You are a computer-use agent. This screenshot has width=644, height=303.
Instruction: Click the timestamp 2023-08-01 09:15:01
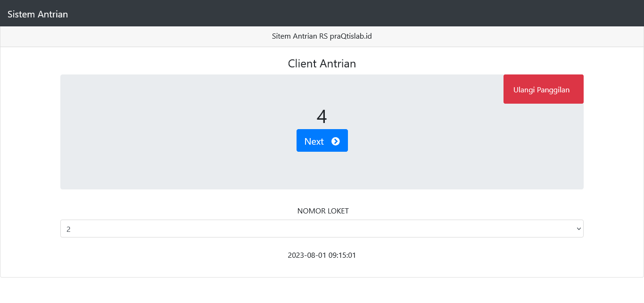point(322,255)
